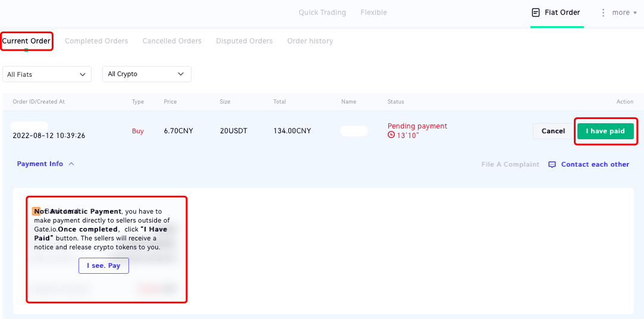Click the orange badge icon in payment notice
Image resolution: width=644 pixels, height=319 pixels.
tap(36, 211)
